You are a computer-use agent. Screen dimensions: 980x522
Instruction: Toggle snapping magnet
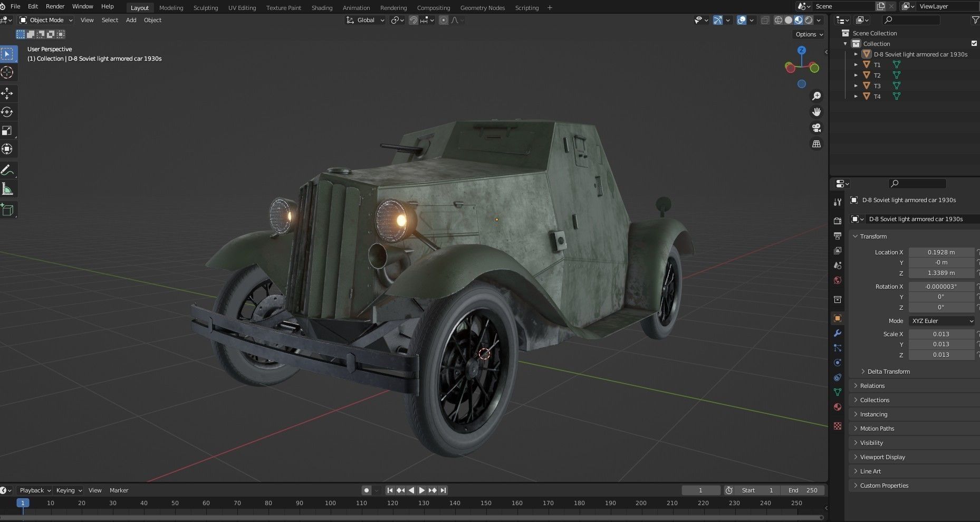[414, 20]
